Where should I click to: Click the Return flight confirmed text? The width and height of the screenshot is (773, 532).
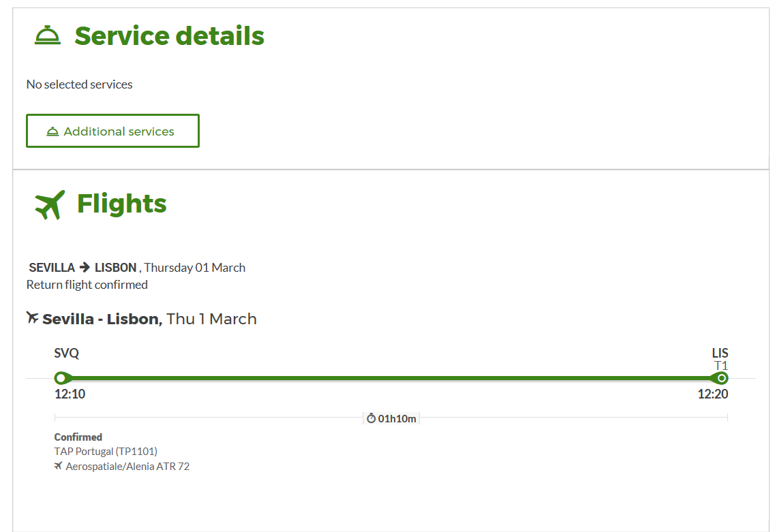[87, 285]
